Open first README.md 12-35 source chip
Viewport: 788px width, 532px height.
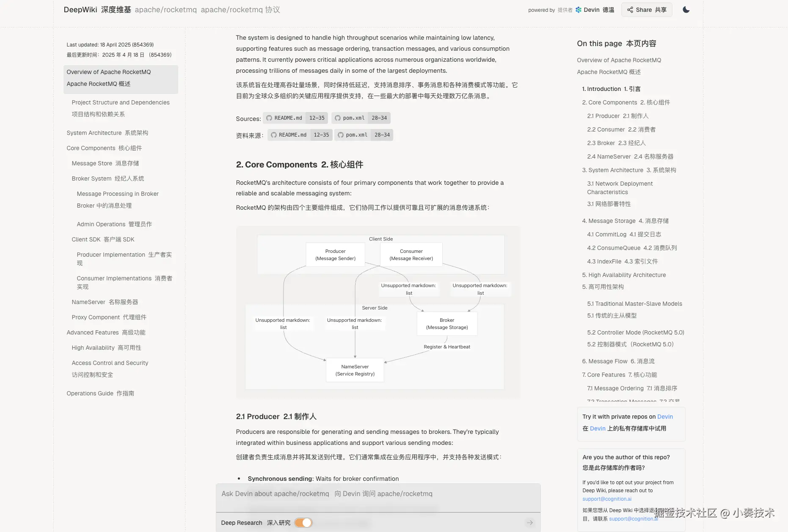tap(295, 118)
